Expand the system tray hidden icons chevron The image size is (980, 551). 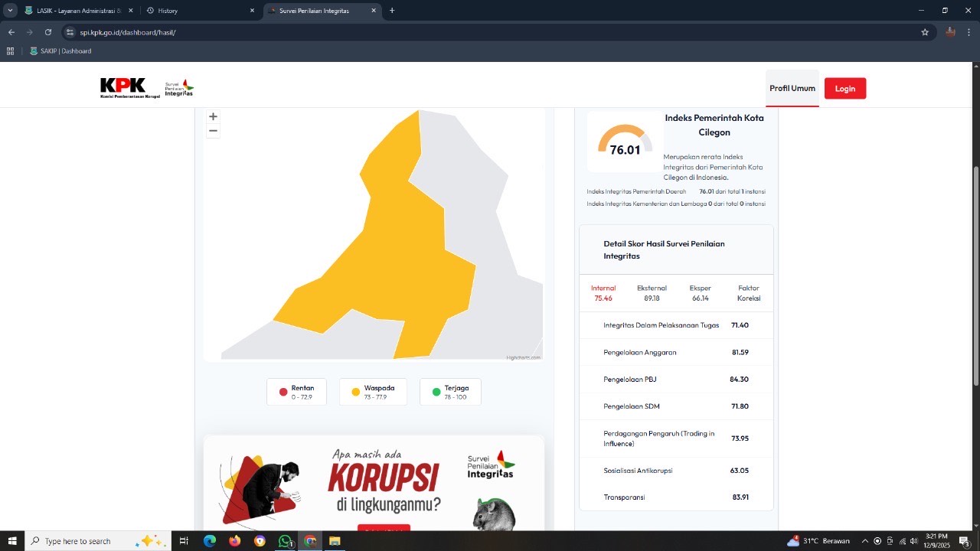click(865, 541)
